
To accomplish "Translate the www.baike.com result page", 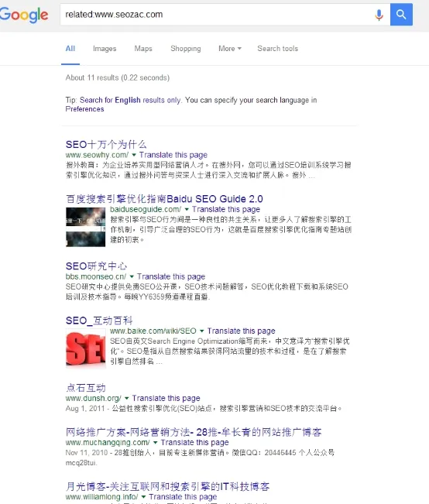I will coord(241,331).
